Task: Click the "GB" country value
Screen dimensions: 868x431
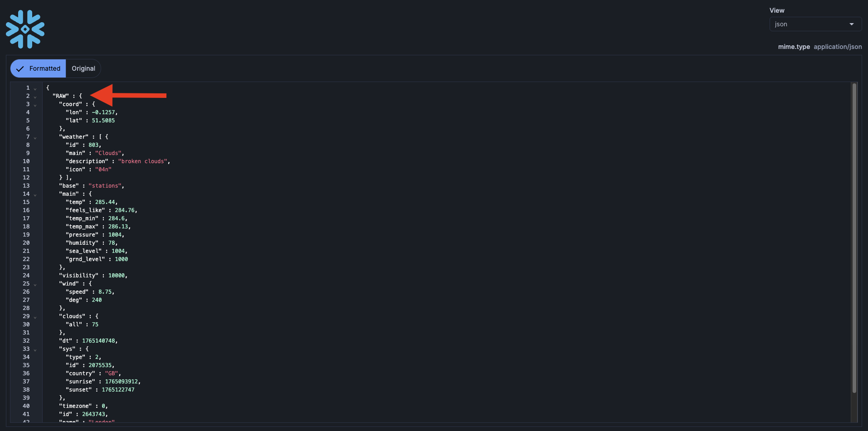Action: [x=112, y=373]
